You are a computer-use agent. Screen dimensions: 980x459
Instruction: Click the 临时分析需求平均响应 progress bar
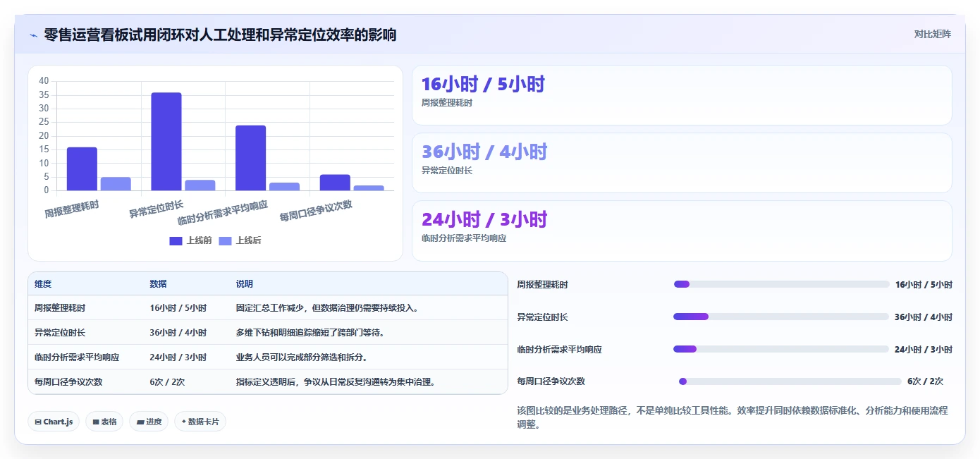pos(781,349)
